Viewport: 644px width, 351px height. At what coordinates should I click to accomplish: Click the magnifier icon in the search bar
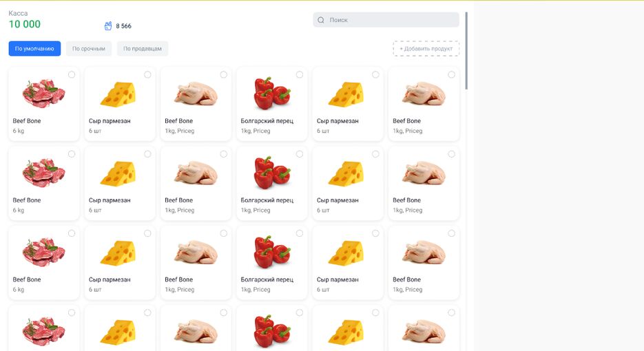point(320,20)
